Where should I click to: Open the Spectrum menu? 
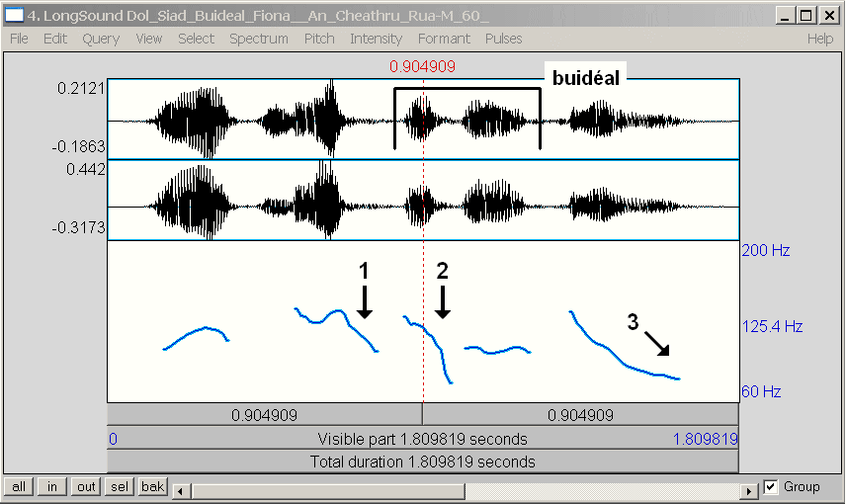[259, 39]
